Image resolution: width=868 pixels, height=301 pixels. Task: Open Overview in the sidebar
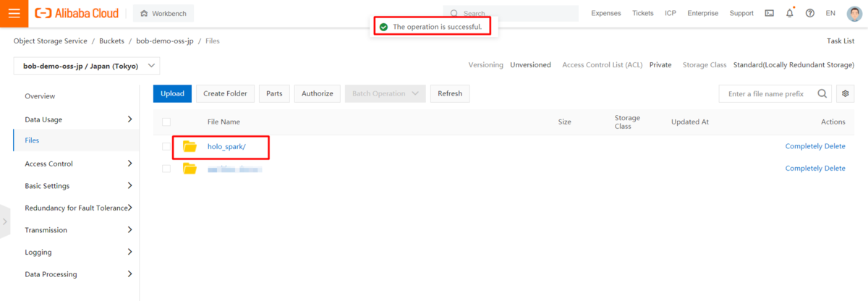pos(40,96)
